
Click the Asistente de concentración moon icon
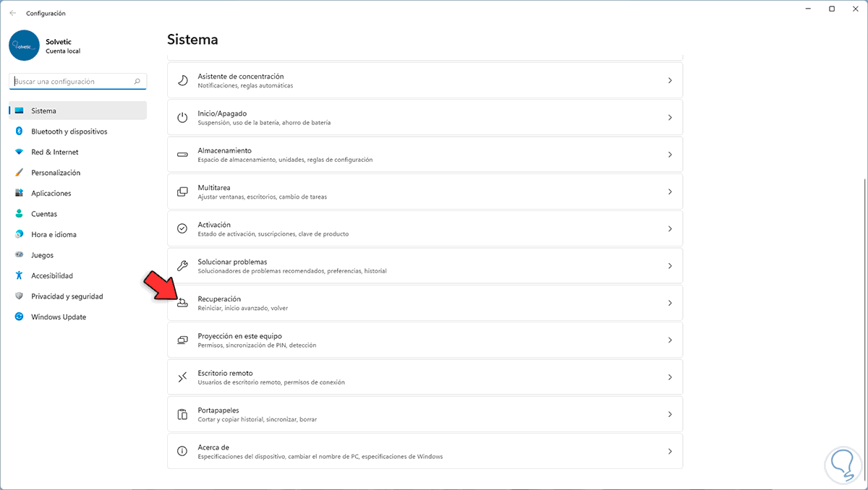pos(183,80)
